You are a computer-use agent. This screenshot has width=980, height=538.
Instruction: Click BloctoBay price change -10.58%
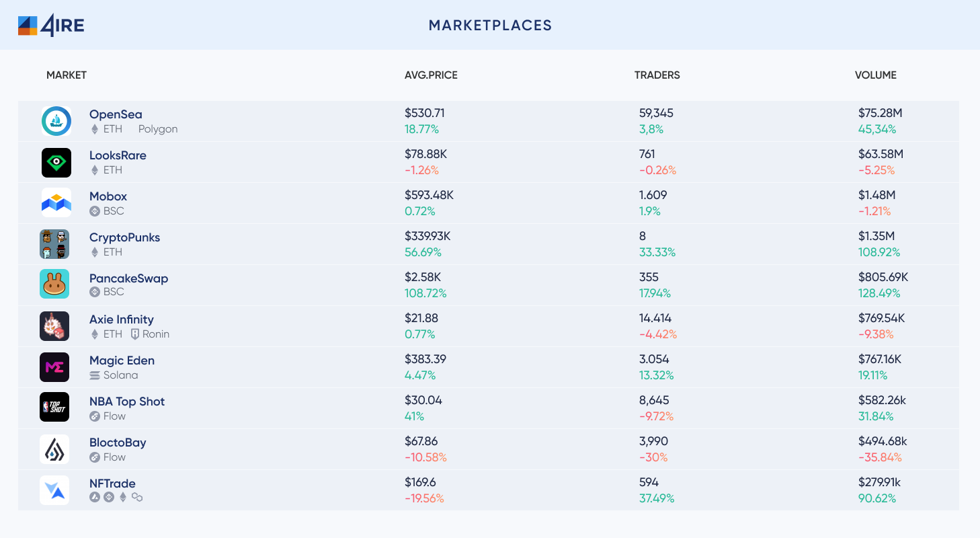point(425,457)
